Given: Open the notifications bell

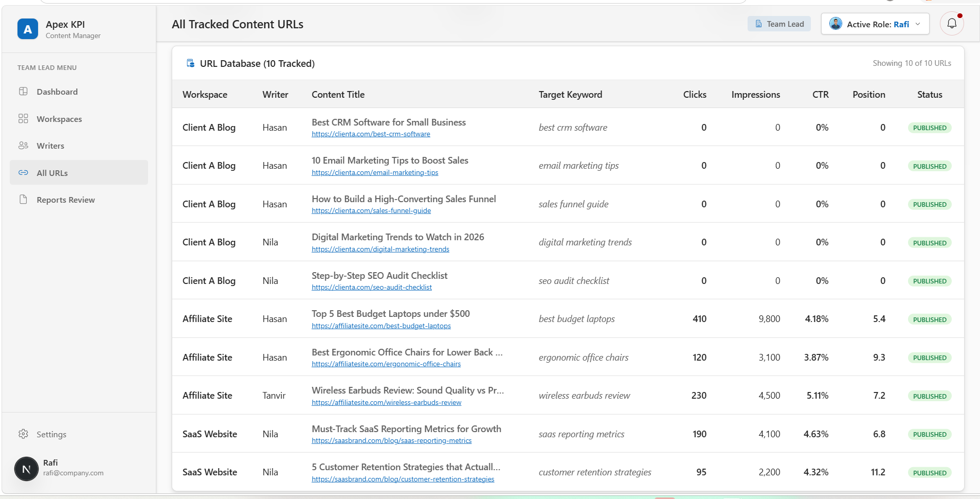Looking at the screenshot, I should [x=952, y=24].
